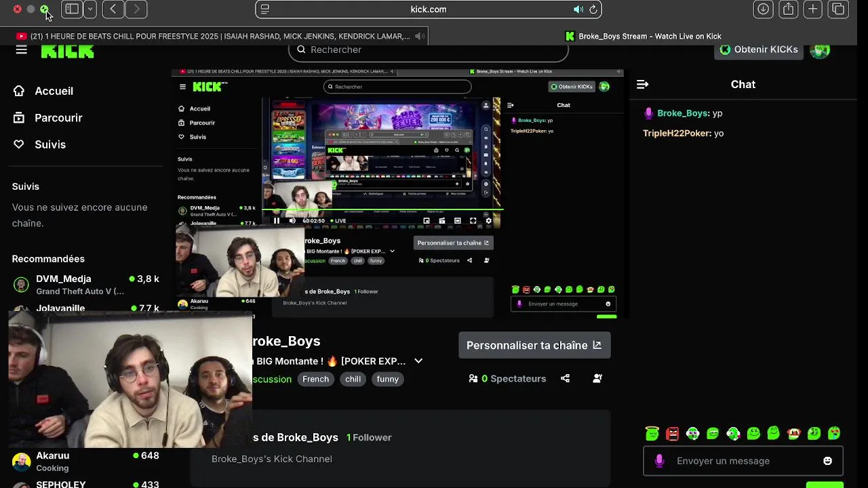Toggle Safari's sidebar
868x488 pixels.
point(72,9)
